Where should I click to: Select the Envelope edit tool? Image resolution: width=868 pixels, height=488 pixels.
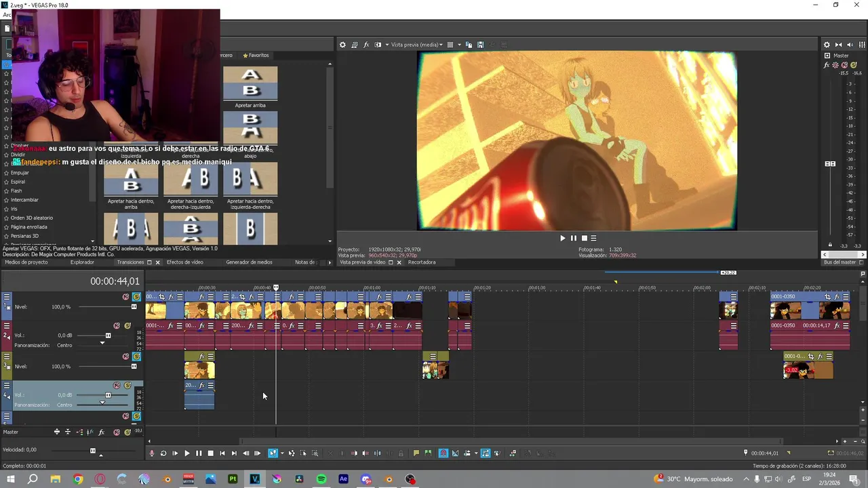point(292,453)
